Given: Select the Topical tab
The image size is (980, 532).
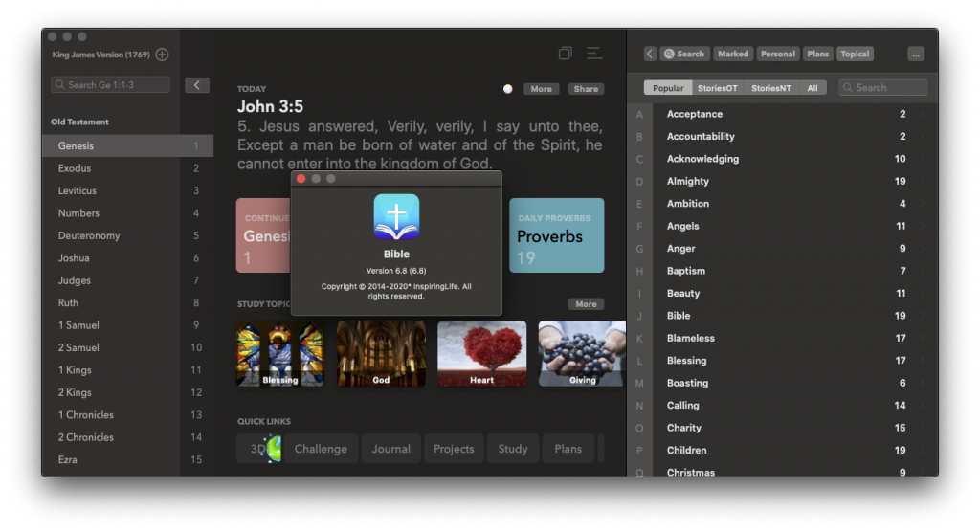Looking at the screenshot, I should (x=855, y=54).
